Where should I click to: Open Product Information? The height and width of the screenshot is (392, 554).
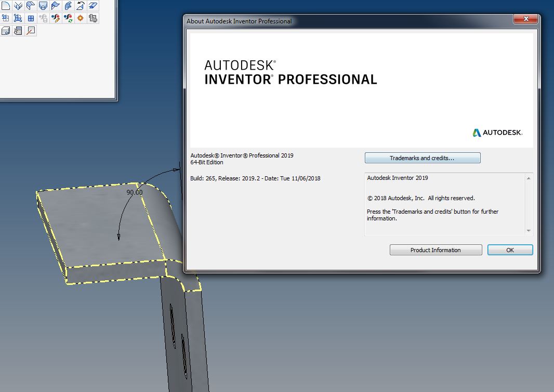pyautogui.click(x=436, y=250)
